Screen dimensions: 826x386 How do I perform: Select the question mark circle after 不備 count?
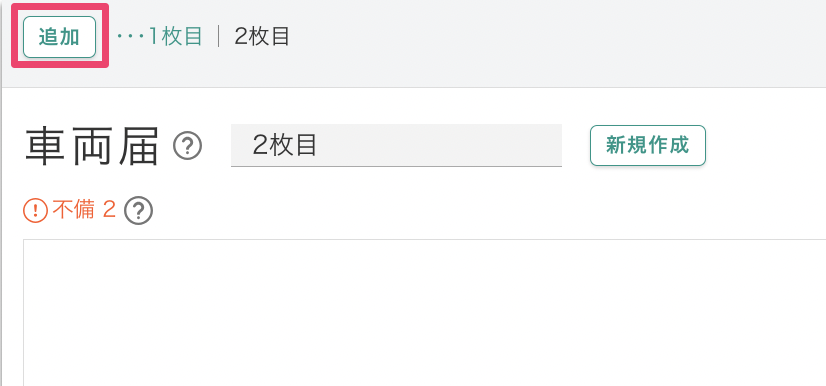click(138, 211)
